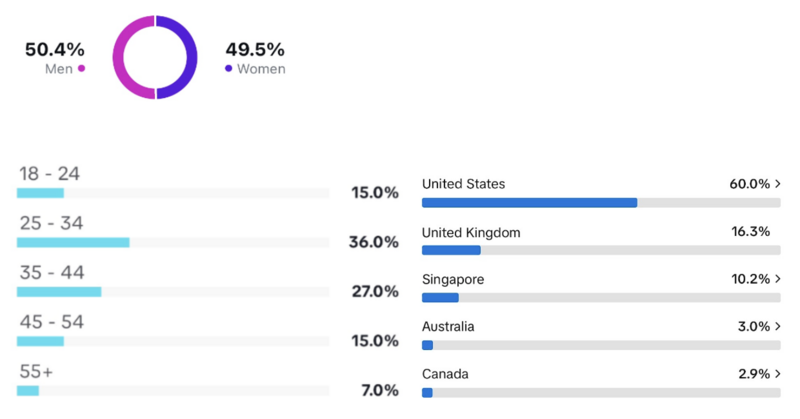Click the United States blue bar
The width and height of the screenshot is (800, 419).
tap(530, 203)
